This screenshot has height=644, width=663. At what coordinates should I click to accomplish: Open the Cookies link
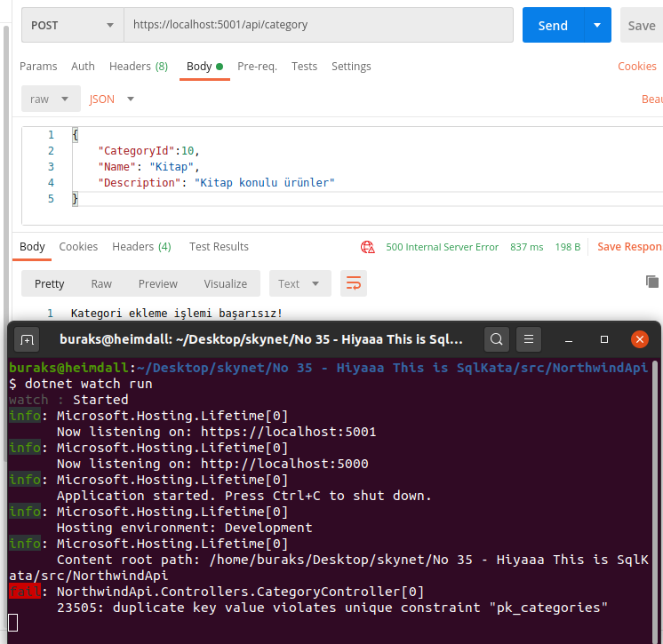point(636,67)
